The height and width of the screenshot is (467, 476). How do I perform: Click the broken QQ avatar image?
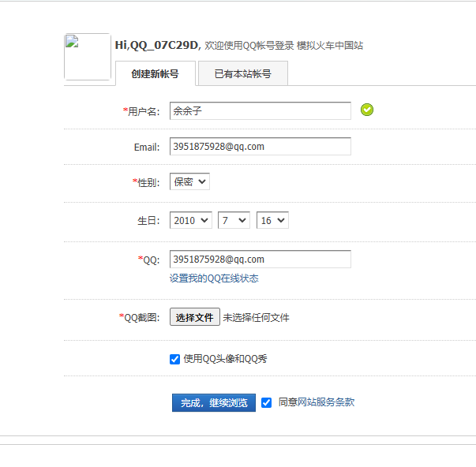pos(88,57)
